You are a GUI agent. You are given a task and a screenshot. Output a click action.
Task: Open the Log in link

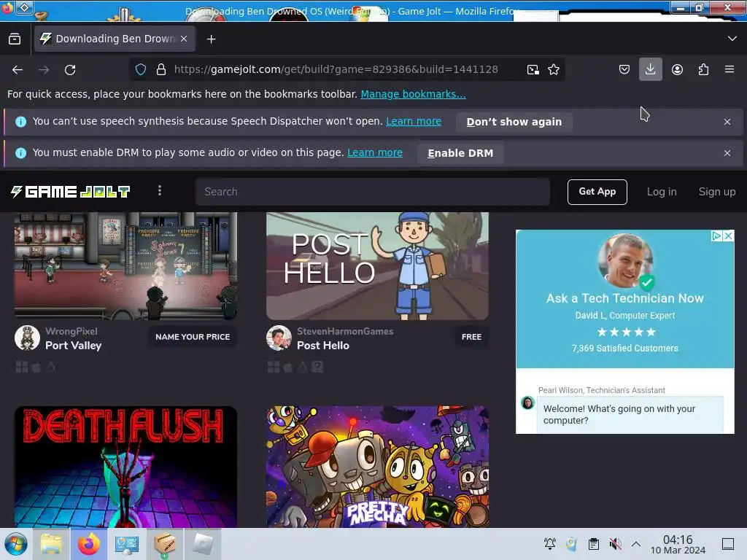pos(661,192)
